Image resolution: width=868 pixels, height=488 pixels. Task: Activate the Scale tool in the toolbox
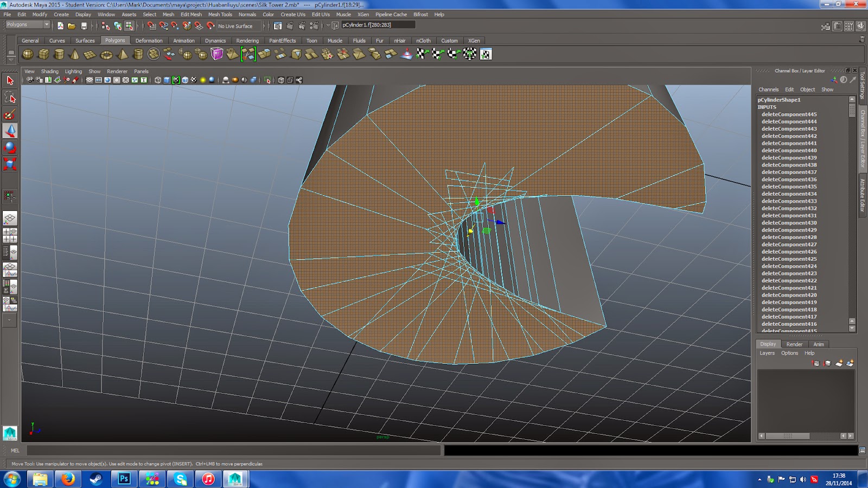click(10, 164)
